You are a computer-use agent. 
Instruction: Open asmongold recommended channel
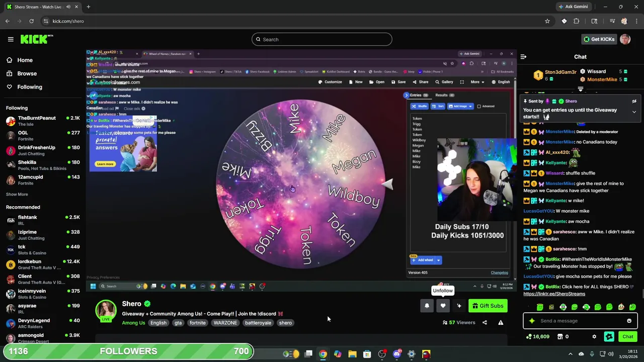[43, 338]
